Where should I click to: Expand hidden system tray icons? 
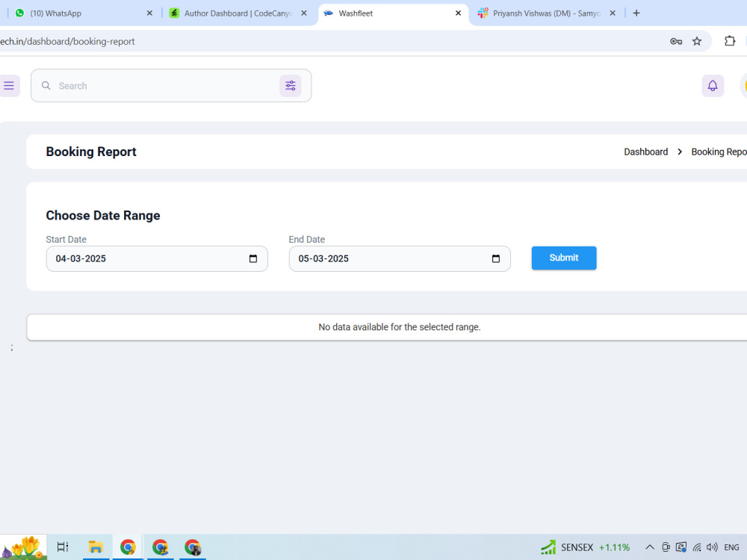[x=649, y=547]
